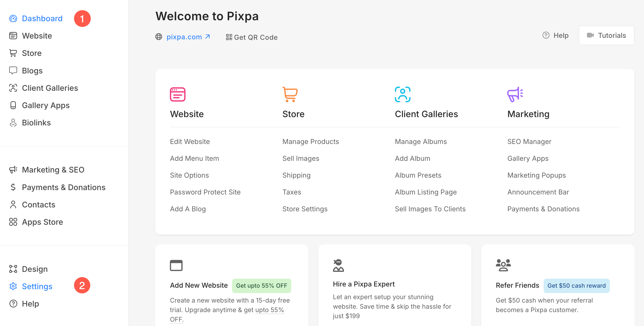This screenshot has height=326, width=644.
Task: Click the purple Marketing megaphone icon
Action: 515,94
